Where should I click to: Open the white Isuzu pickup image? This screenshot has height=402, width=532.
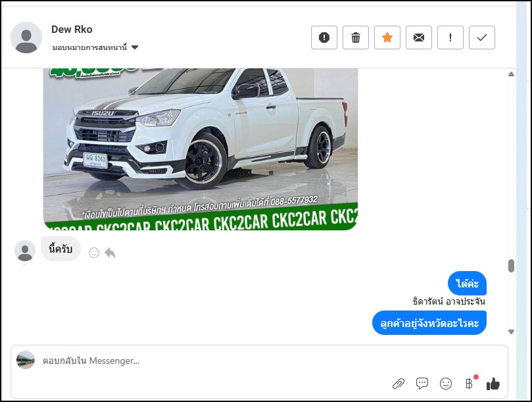click(x=201, y=149)
